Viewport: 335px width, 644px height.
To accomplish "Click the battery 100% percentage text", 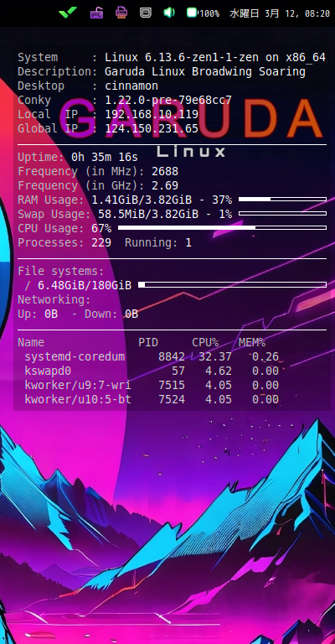I will (209, 13).
